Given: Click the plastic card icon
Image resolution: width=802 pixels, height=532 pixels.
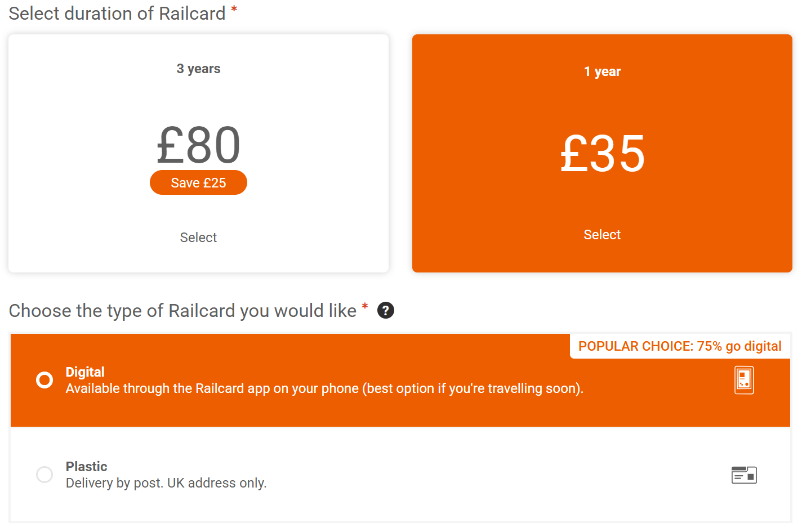Looking at the screenshot, I should click(744, 475).
